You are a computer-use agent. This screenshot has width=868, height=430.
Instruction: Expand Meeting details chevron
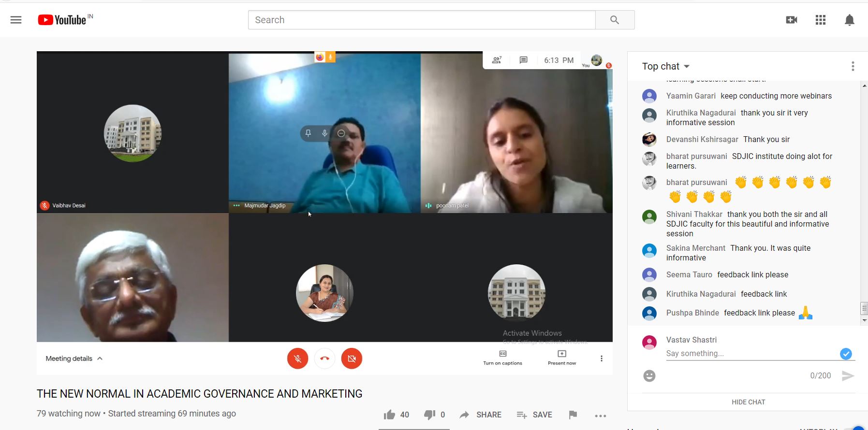point(100,358)
